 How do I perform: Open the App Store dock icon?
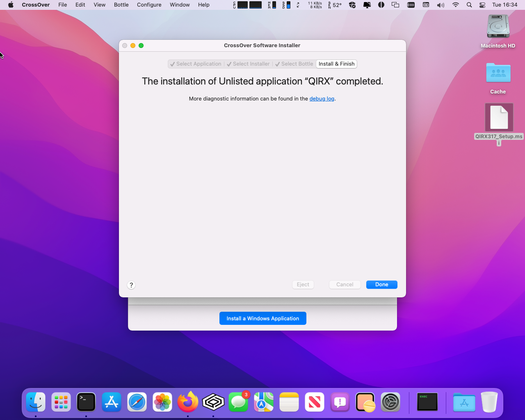pyautogui.click(x=112, y=402)
